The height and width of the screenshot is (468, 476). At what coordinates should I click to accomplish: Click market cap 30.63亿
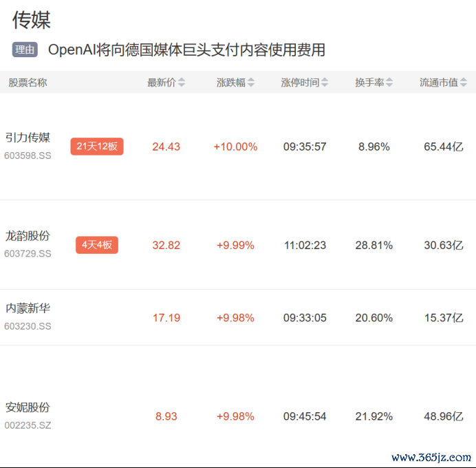tap(444, 245)
